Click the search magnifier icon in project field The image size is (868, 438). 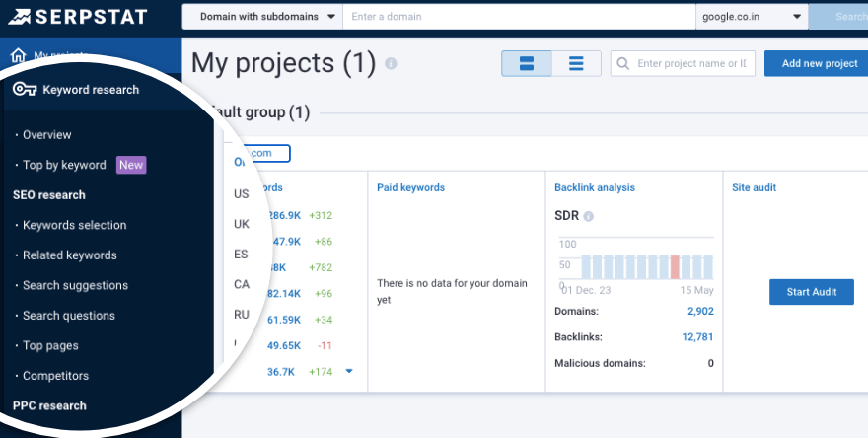pyautogui.click(x=622, y=64)
